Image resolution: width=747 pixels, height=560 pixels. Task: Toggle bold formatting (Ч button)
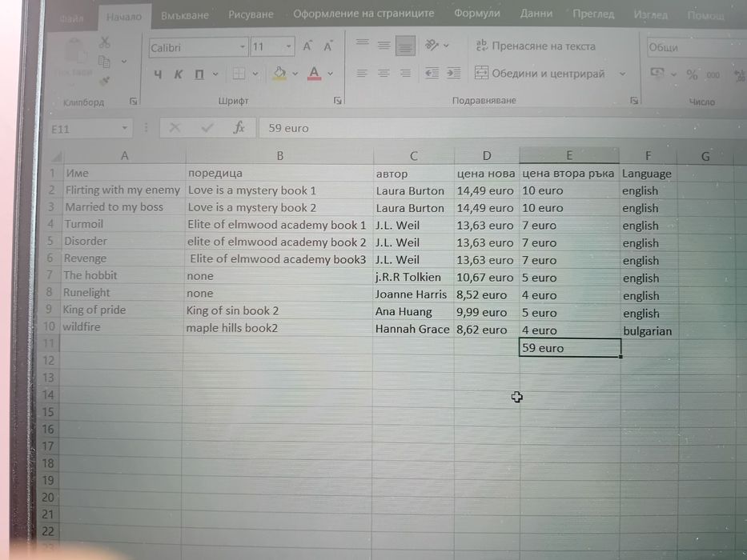pos(158,74)
